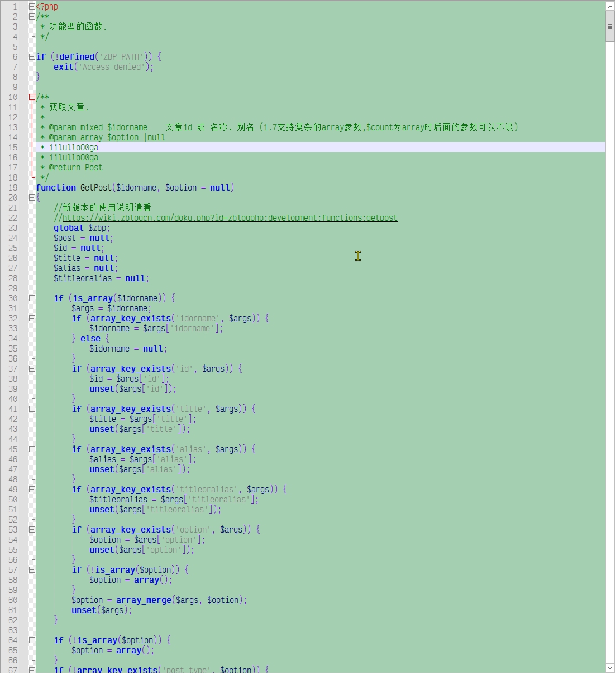Collapse the if (is_array($idorname)) block fold

click(32, 298)
